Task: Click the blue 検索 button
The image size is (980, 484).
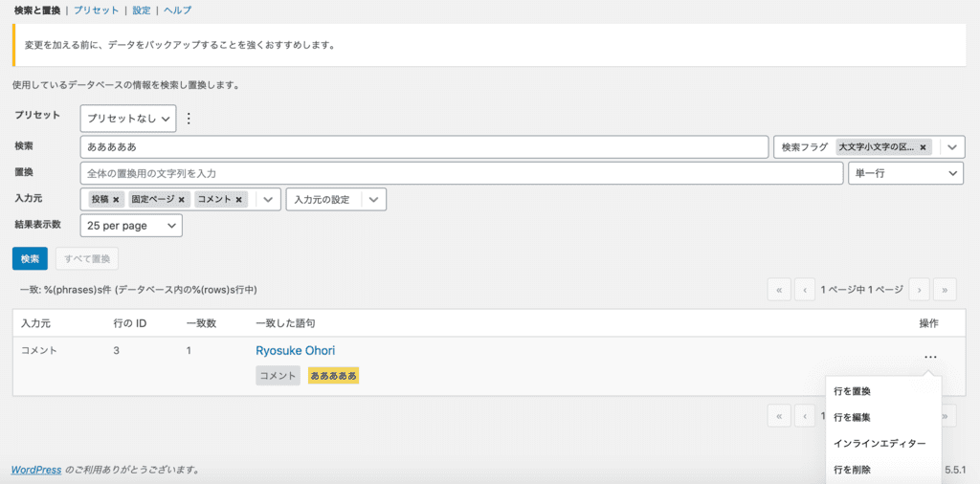Action: coord(30,258)
